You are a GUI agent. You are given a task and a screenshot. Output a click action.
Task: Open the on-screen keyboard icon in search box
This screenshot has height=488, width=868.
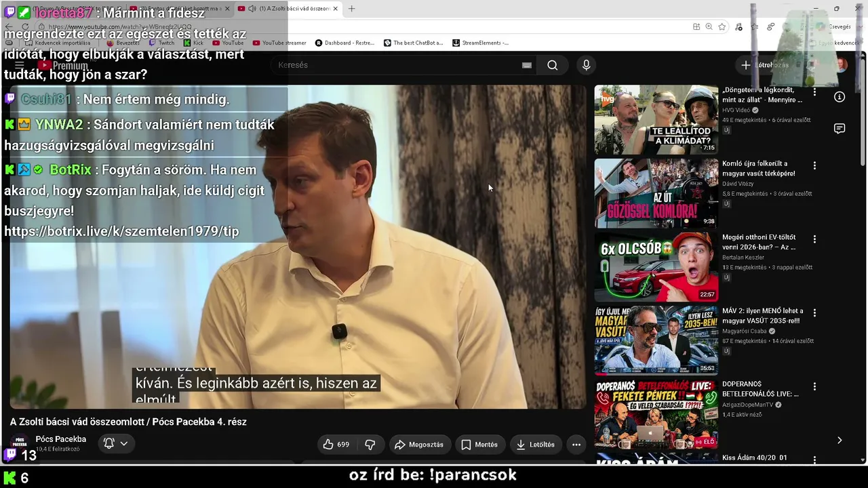point(527,65)
